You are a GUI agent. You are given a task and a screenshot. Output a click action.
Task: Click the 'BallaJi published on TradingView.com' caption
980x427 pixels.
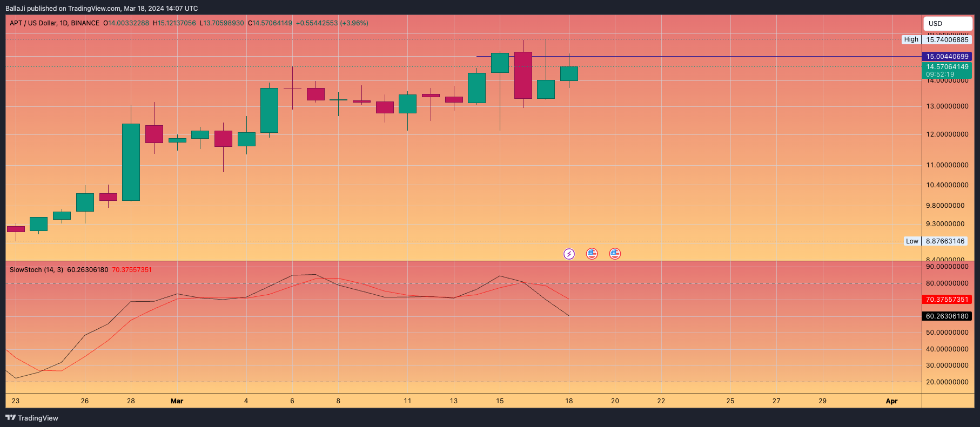pyautogui.click(x=63, y=9)
